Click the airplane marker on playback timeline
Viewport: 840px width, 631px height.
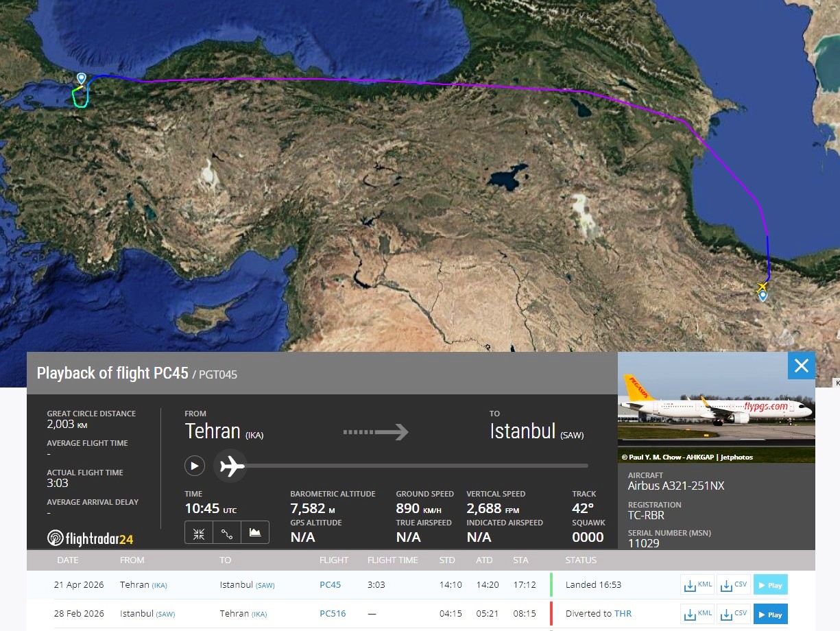pyautogui.click(x=231, y=466)
